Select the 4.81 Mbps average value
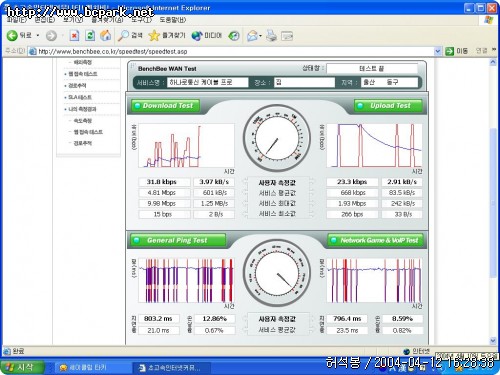This screenshot has width=500, height=375. click(x=164, y=193)
